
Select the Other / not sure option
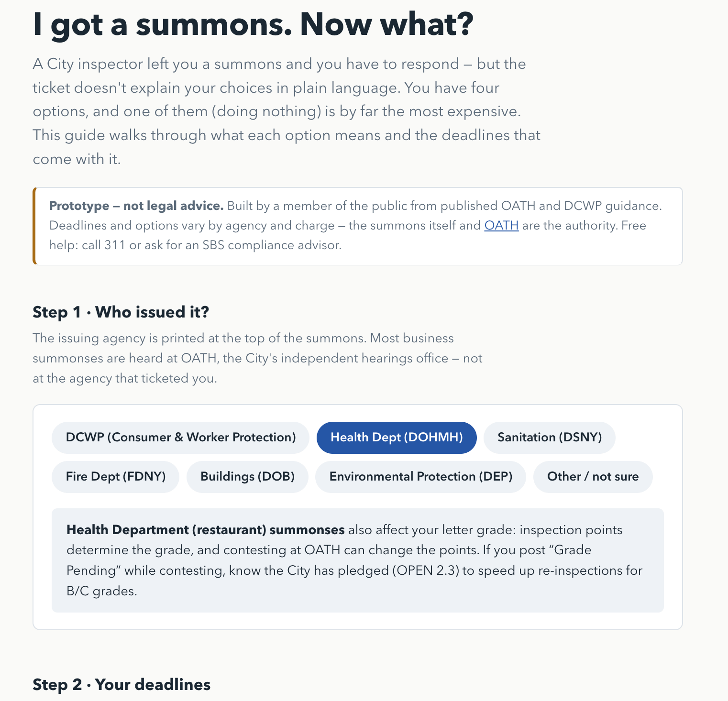(x=593, y=477)
